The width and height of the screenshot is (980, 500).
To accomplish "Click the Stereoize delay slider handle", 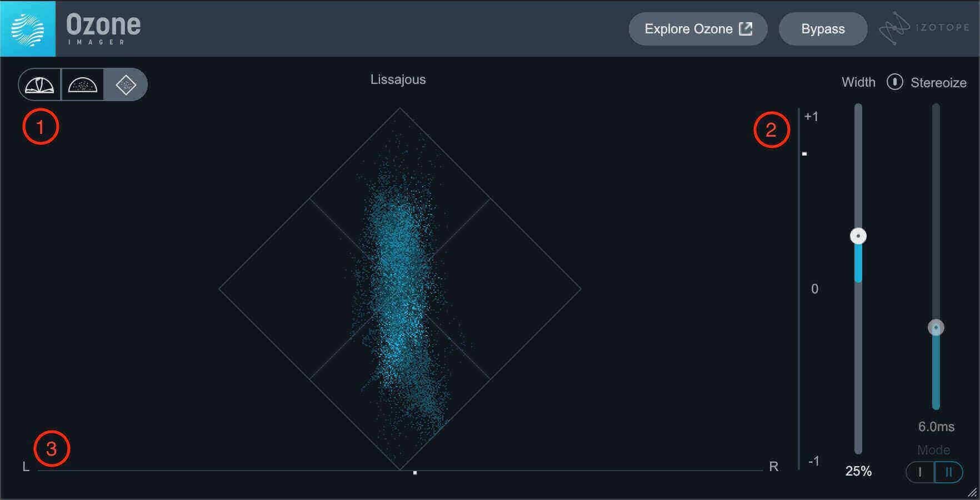I will [x=936, y=328].
